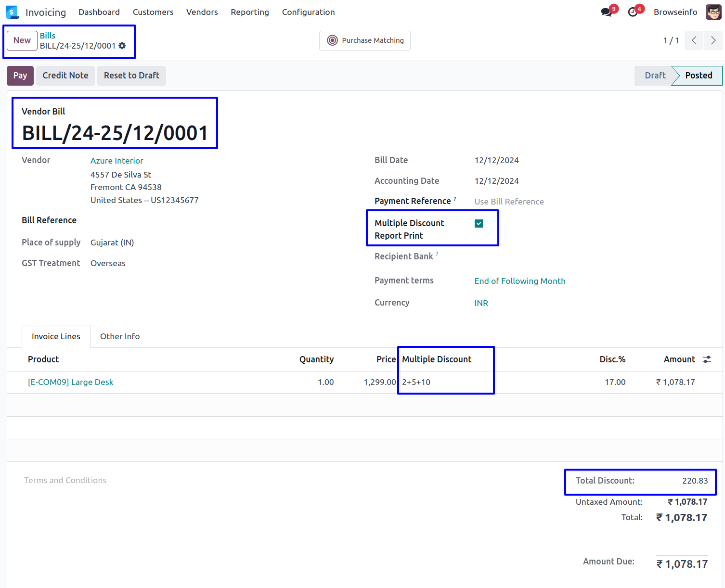
Task: Open the Azure Interior vendor link
Action: coord(117,161)
